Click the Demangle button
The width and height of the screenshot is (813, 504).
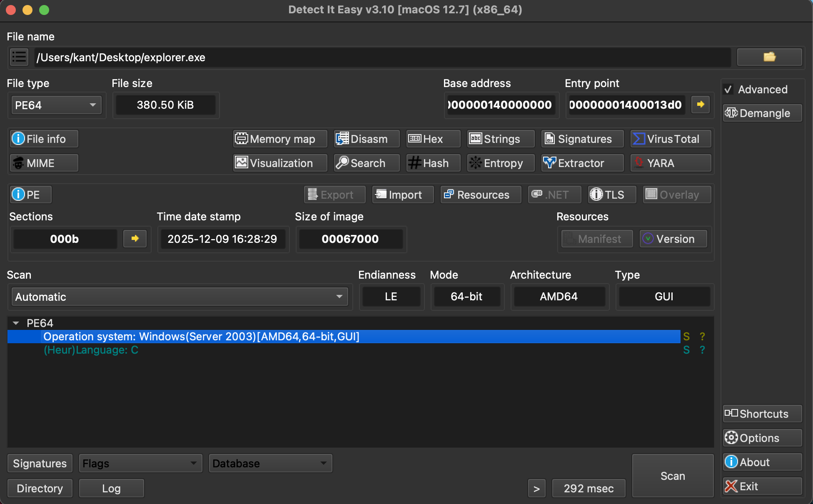pyautogui.click(x=762, y=113)
